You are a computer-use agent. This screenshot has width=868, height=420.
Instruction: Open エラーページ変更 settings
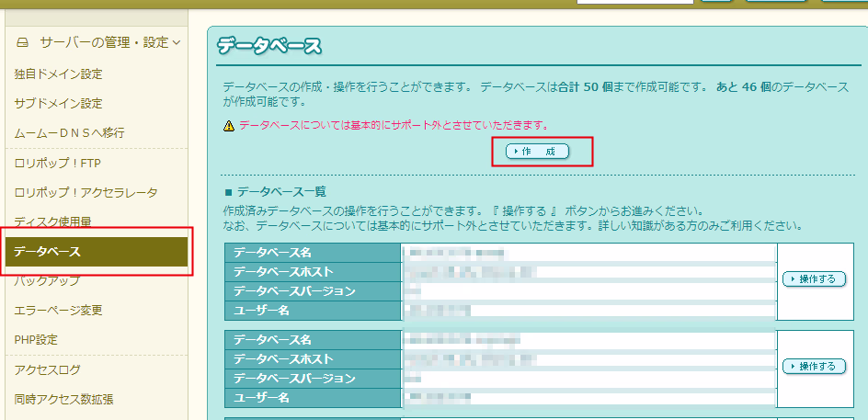58,311
